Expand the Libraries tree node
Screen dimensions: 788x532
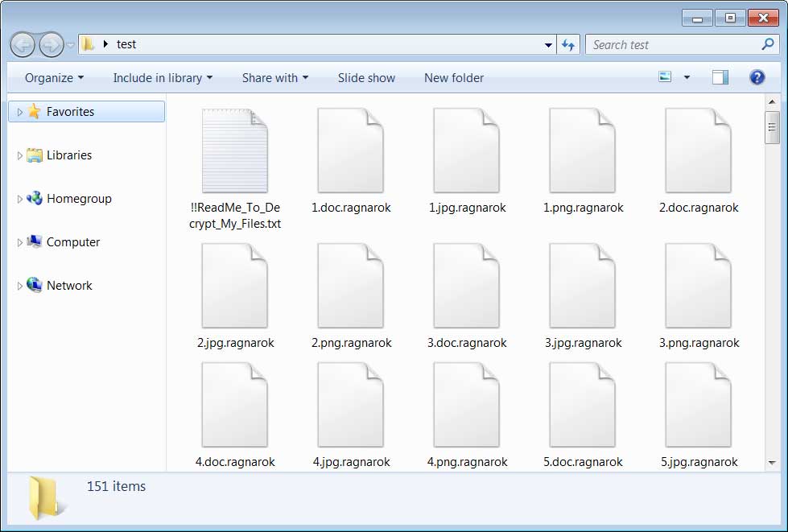pyautogui.click(x=19, y=155)
